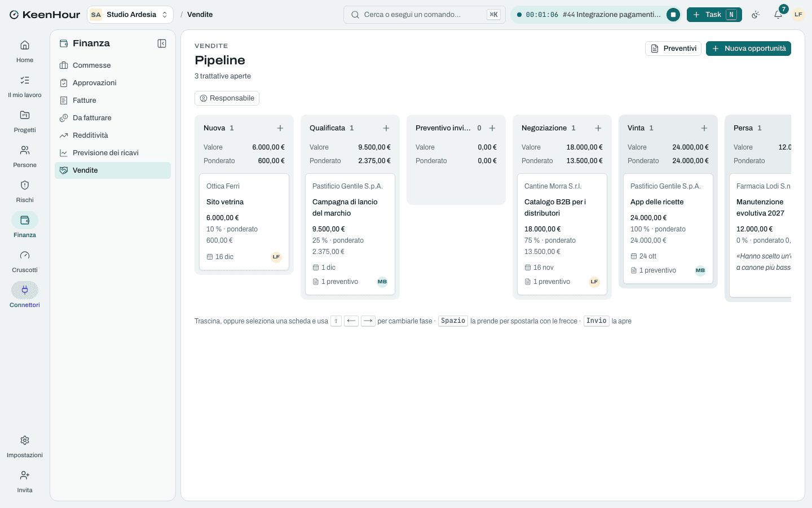Open Commesse in Finanza menu
Image resolution: width=812 pixels, height=508 pixels.
(x=113, y=65)
